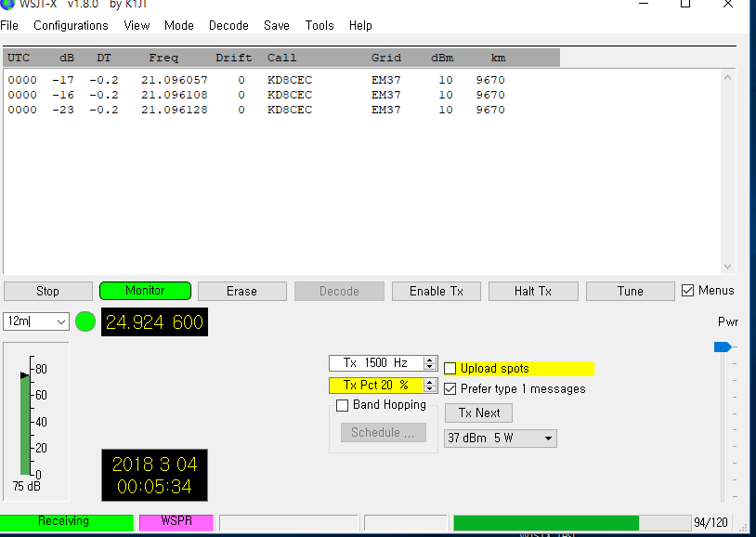Enable Band Hopping
This screenshot has width=756, height=537.
tap(343, 405)
